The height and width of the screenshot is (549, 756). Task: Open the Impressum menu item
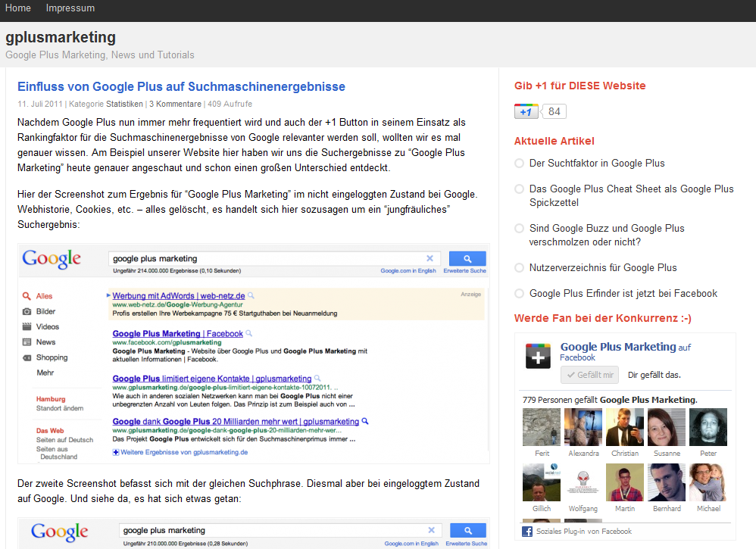[70, 8]
